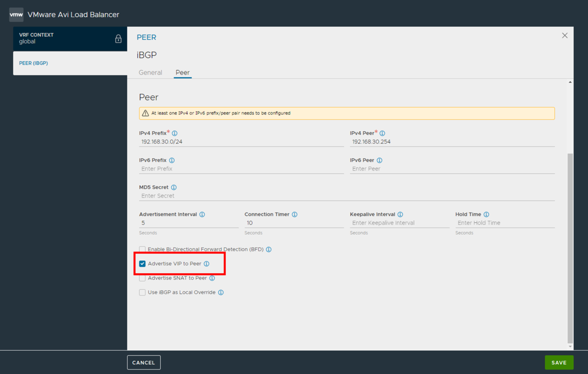The image size is (588, 374).
Task: Open info icon next to Advertise SNAT to Peer
Action: tap(212, 278)
